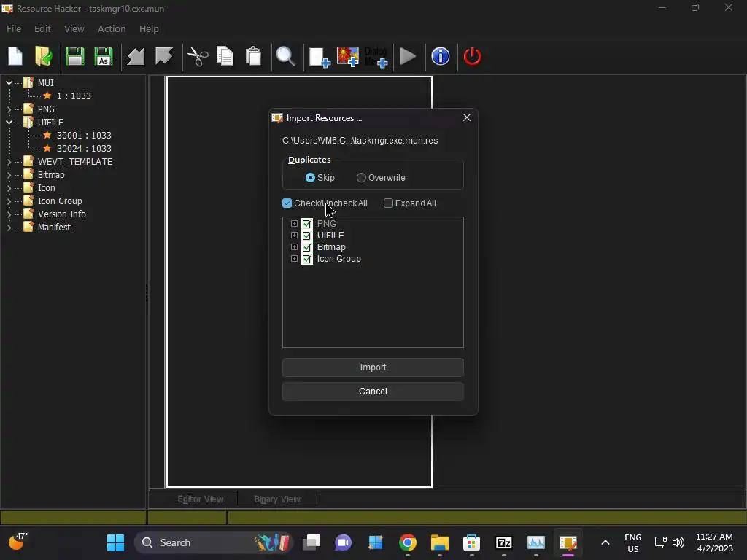Expand the Icon Group node in import list
747x560 pixels.
[295, 259]
